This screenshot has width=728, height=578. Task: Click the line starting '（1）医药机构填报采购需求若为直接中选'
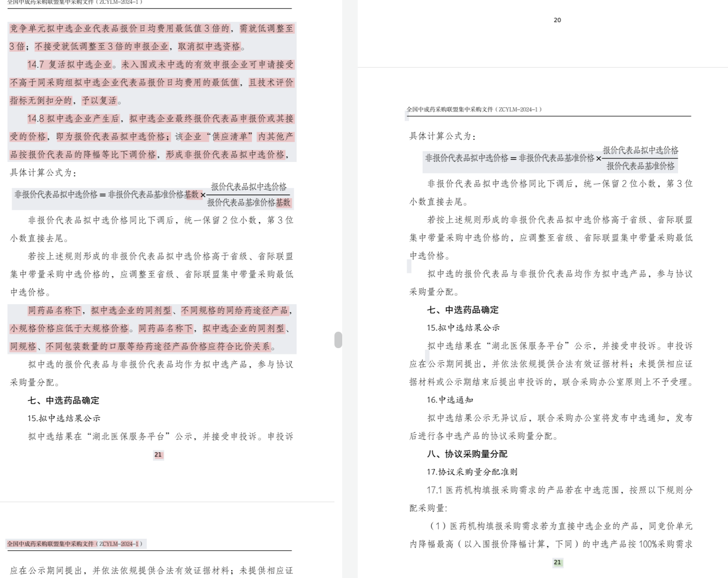coord(560,526)
